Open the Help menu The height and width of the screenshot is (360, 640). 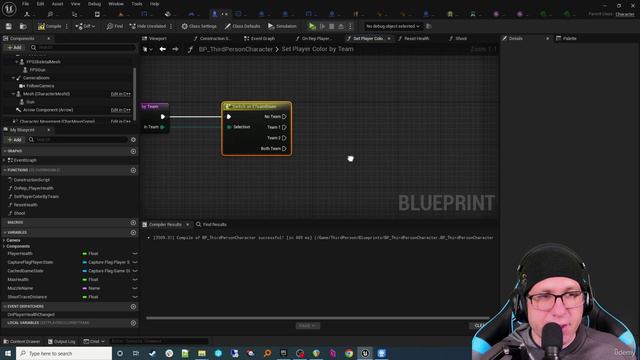[154, 4]
